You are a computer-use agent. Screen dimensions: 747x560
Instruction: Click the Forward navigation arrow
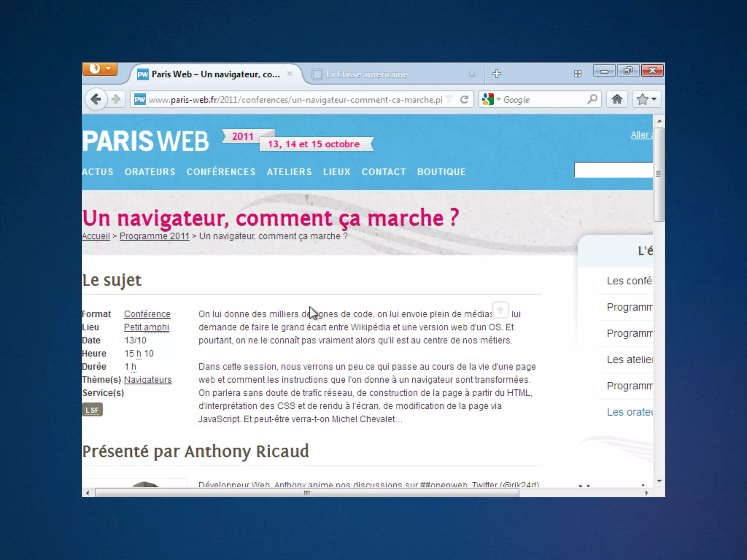116,99
